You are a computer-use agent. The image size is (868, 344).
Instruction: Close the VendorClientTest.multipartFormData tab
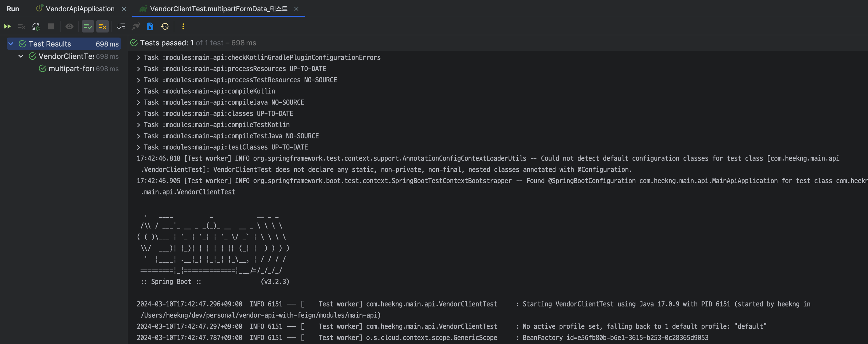296,9
